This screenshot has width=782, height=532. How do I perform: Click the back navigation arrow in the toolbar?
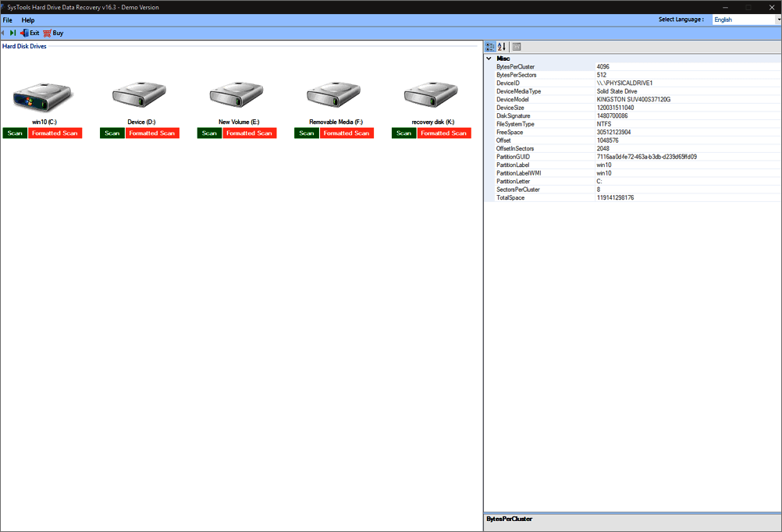[x=5, y=33]
